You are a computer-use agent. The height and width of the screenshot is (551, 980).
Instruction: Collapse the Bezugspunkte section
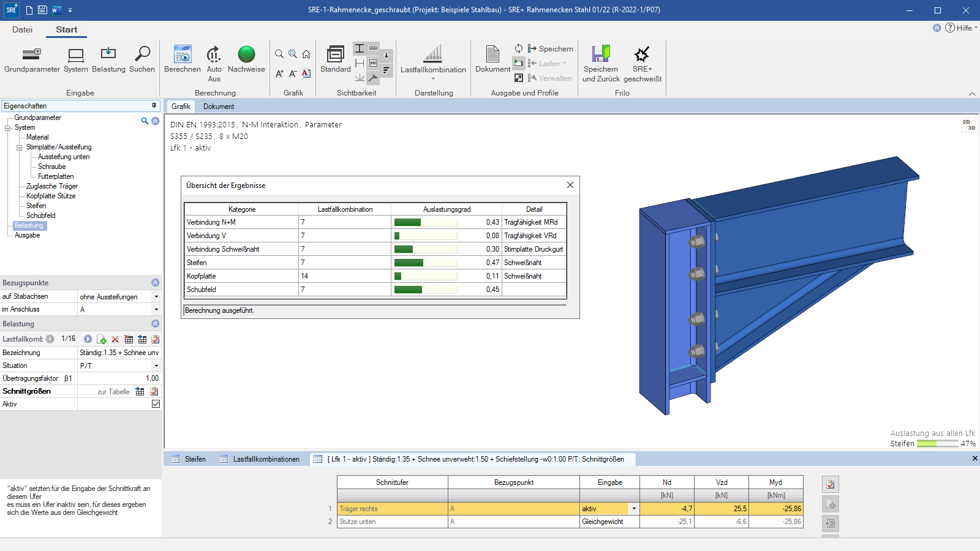[x=155, y=283]
